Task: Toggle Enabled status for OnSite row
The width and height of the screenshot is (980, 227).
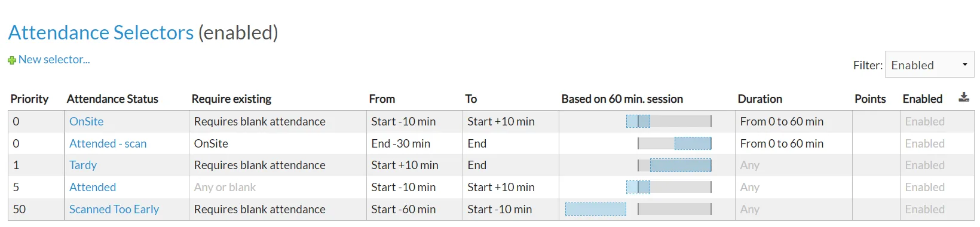Action: 924,121
